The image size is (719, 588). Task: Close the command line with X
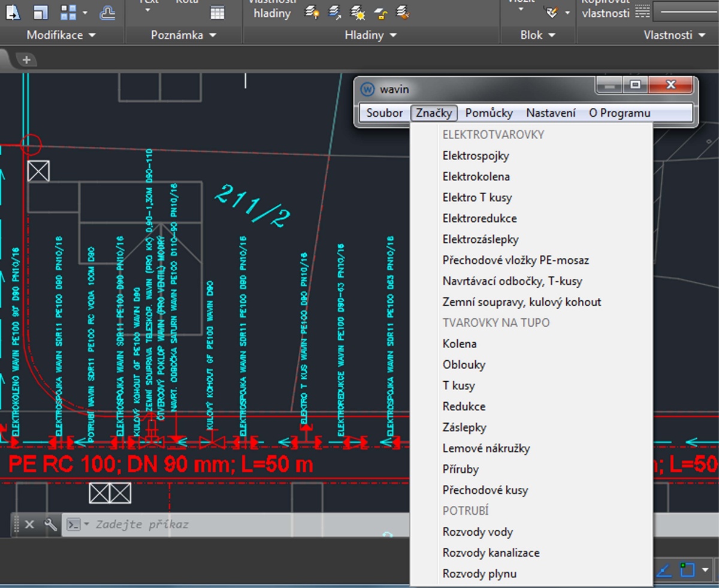[29, 524]
